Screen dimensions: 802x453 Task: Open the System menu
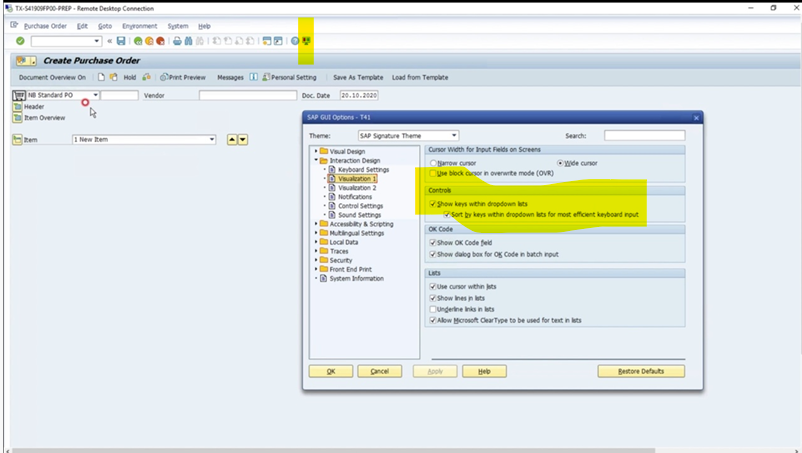178,26
